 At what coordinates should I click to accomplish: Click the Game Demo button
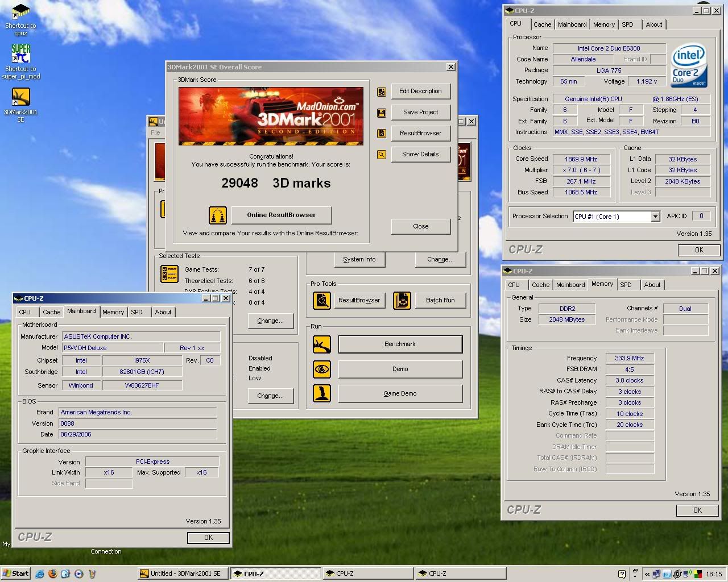(400, 394)
